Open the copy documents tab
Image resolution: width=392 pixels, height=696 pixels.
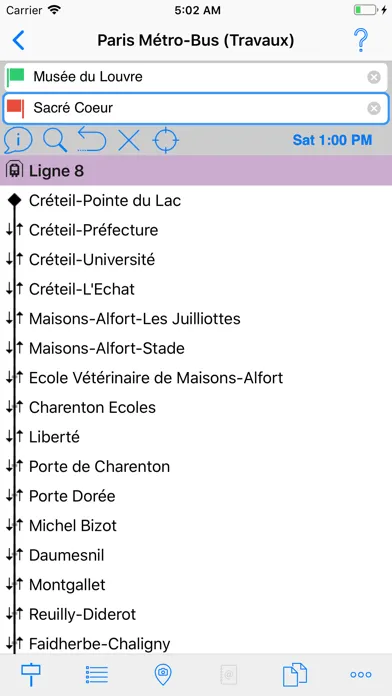point(295,674)
